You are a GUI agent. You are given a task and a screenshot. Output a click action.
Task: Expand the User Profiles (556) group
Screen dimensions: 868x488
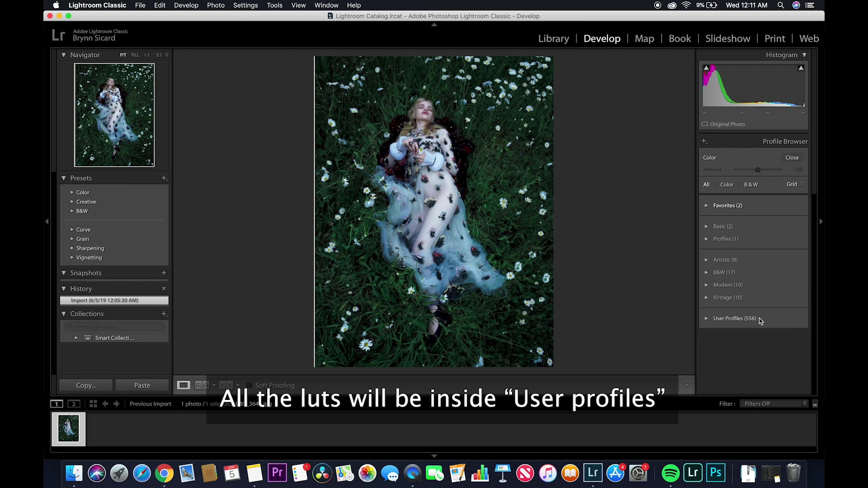coord(706,318)
